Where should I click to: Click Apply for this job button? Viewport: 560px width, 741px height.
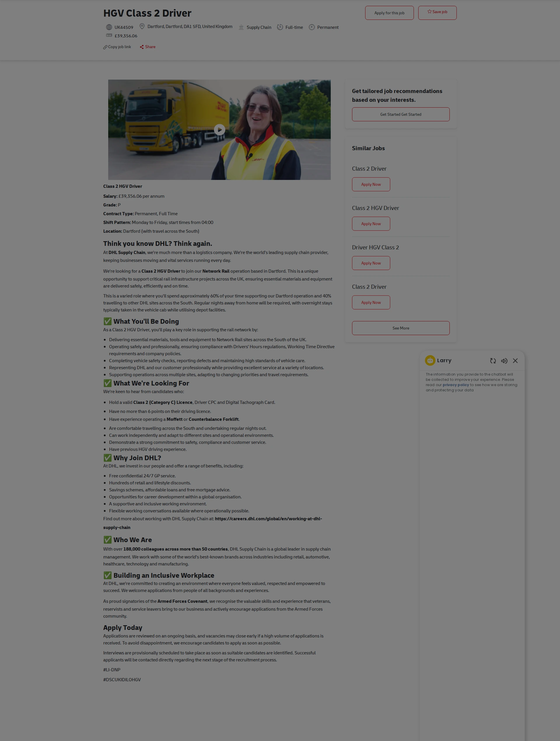389,13
